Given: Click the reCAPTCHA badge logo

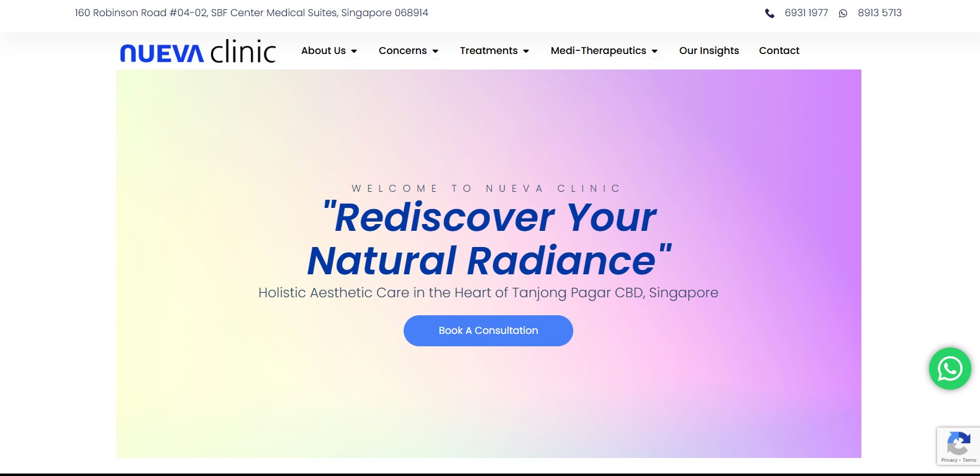Looking at the screenshot, I should pyautogui.click(x=958, y=444).
